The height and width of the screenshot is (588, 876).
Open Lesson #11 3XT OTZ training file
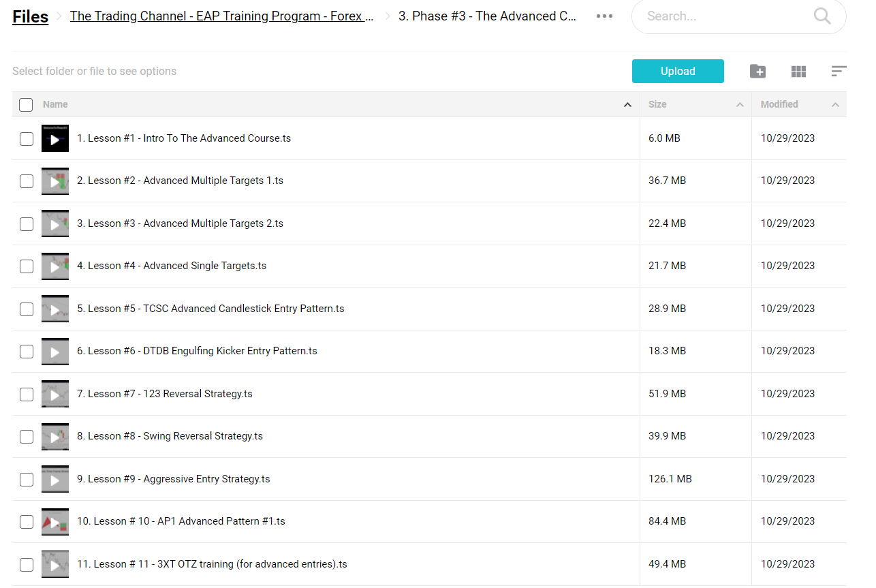[x=212, y=564]
